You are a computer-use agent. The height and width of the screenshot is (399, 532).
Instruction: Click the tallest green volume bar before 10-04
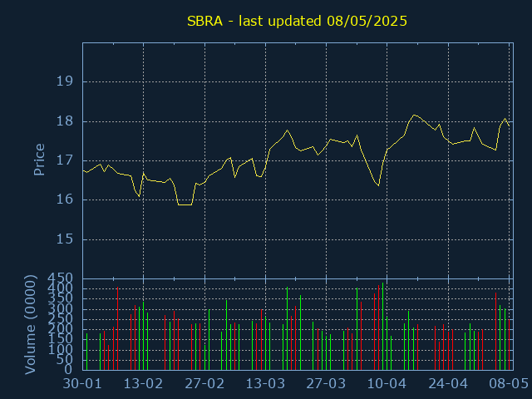pos(382,326)
